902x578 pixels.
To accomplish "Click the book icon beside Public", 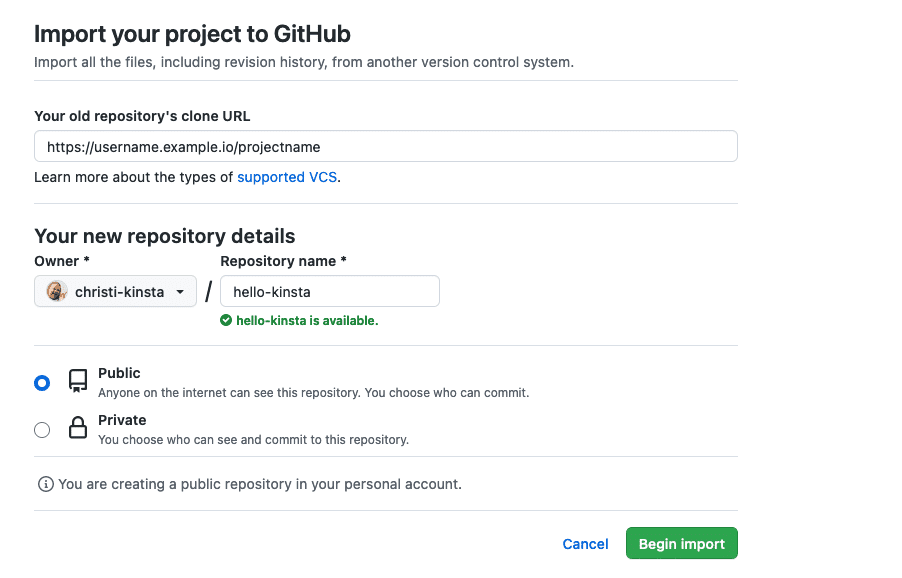I will [77, 381].
